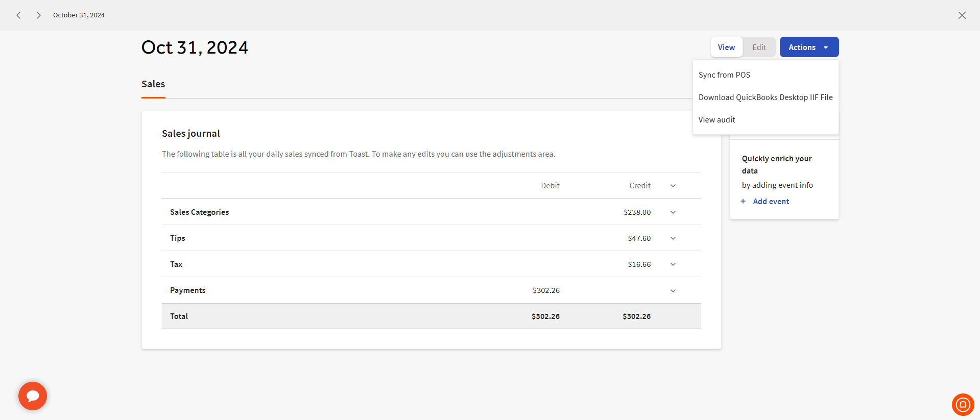Screen dimensions: 980x420
Task: Go to the next day arrow
Action: (38, 15)
